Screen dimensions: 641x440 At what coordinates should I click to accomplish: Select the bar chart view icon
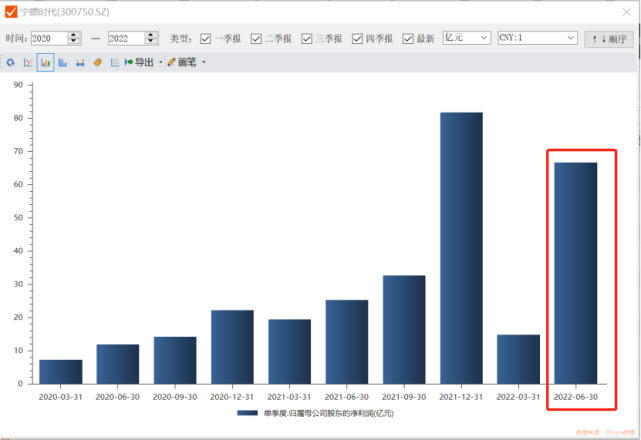pyautogui.click(x=45, y=62)
